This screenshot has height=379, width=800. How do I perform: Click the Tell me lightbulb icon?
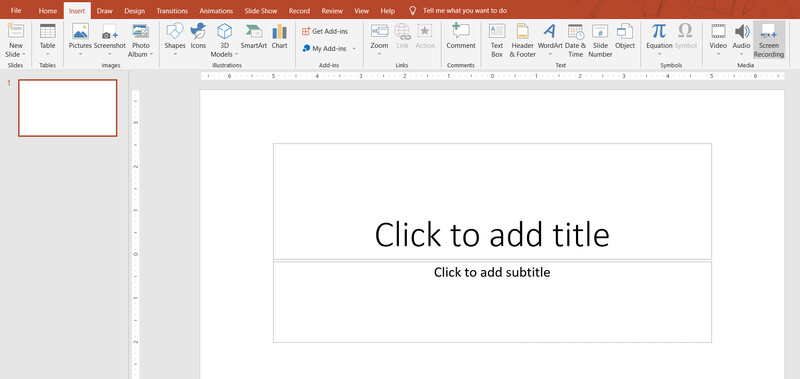pos(412,10)
